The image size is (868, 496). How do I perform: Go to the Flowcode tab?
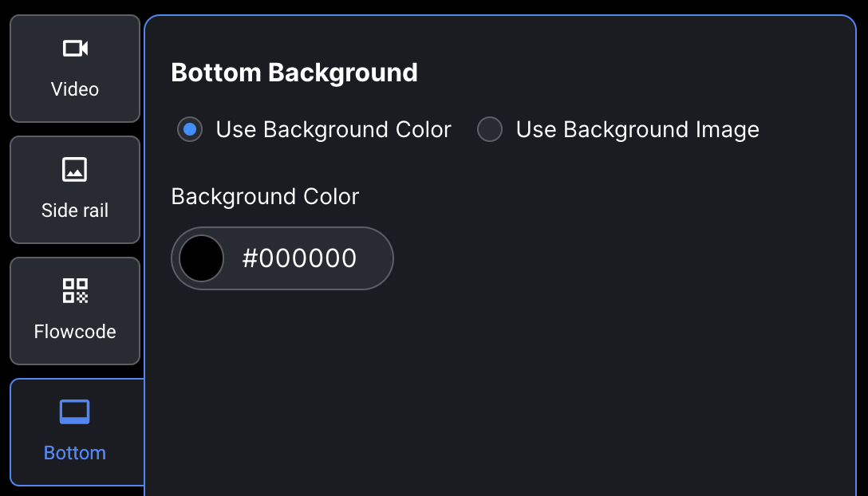75,311
